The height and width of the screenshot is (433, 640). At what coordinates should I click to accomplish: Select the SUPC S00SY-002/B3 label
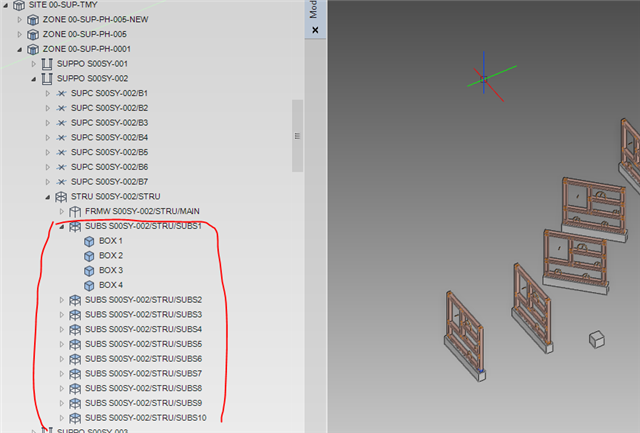click(x=109, y=122)
